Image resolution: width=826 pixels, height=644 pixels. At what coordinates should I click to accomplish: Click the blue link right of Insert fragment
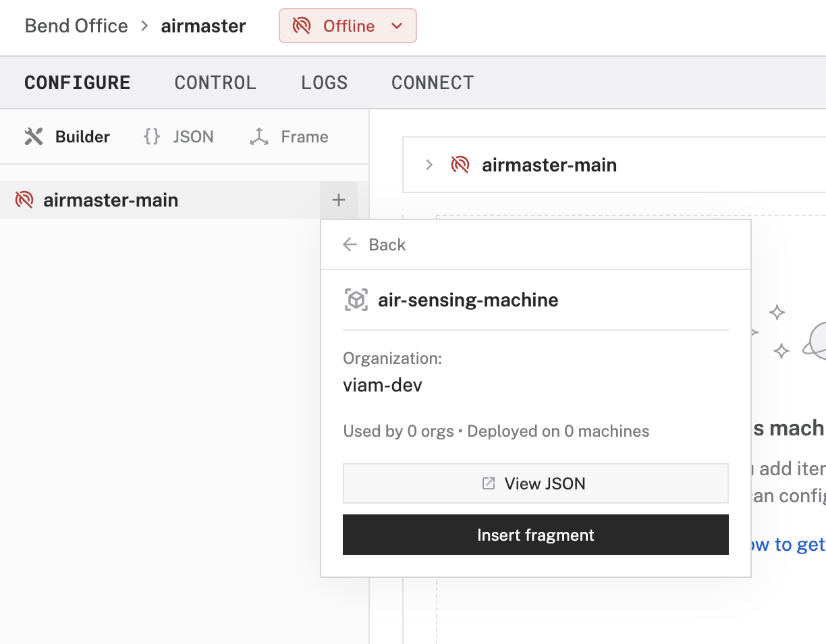click(786, 545)
